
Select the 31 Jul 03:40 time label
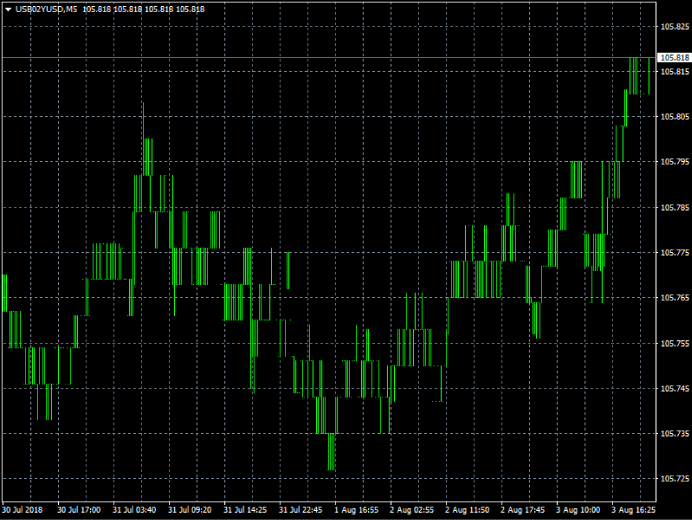pyautogui.click(x=135, y=509)
